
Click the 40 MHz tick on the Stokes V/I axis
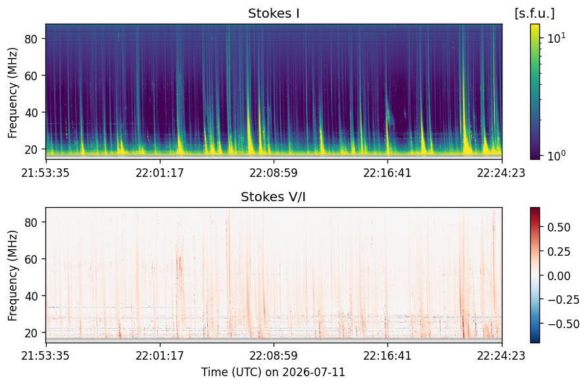(31, 296)
